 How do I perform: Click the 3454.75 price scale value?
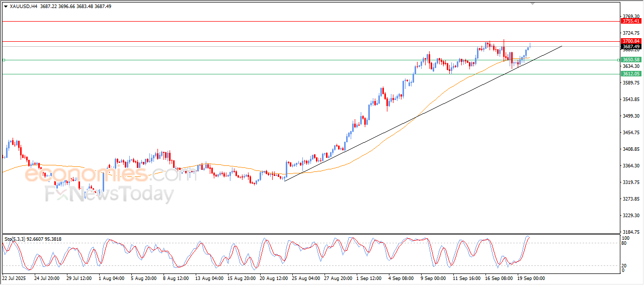click(x=631, y=133)
